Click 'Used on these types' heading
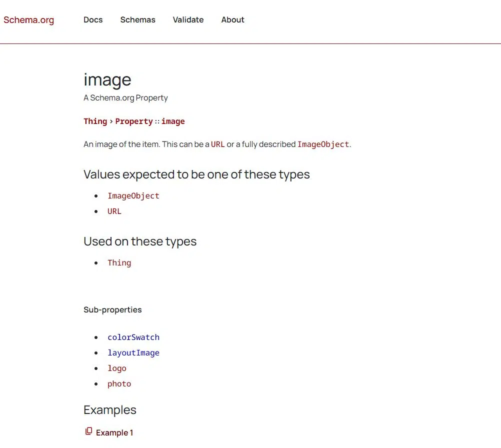This screenshot has width=501, height=448. 140,241
